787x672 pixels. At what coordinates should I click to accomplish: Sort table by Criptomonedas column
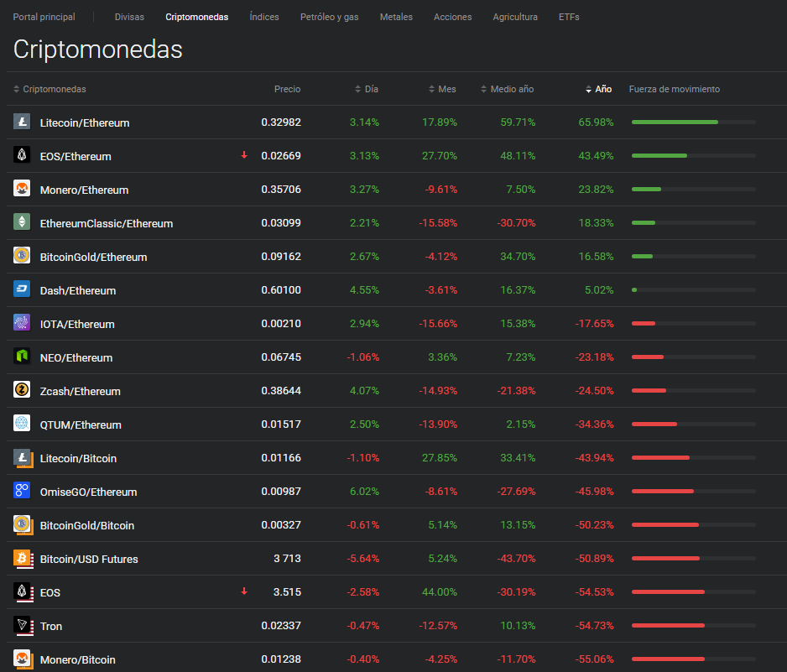50,89
